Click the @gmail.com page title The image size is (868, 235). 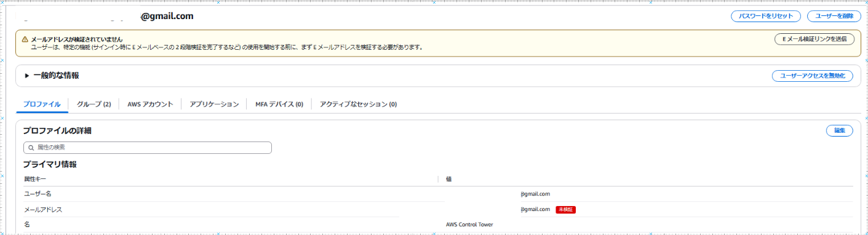[167, 16]
